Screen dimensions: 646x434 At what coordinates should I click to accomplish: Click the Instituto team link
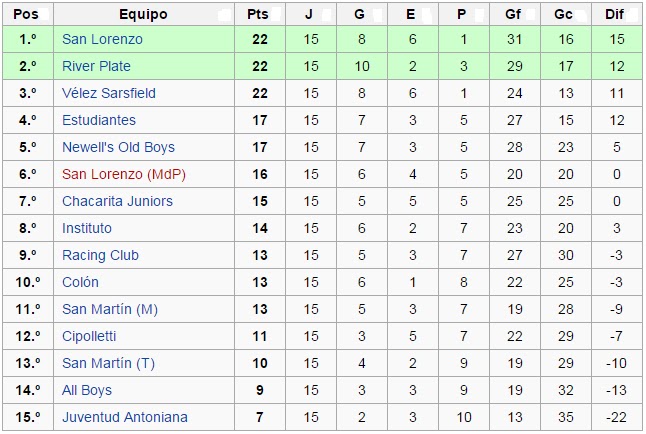pyautogui.click(x=87, y=228)
